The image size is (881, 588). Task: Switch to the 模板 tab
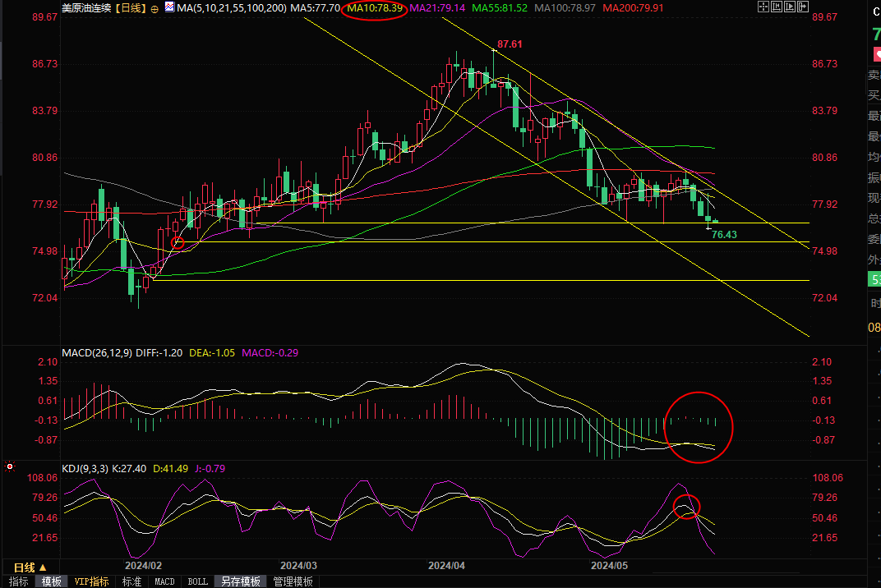click(51, 581)
